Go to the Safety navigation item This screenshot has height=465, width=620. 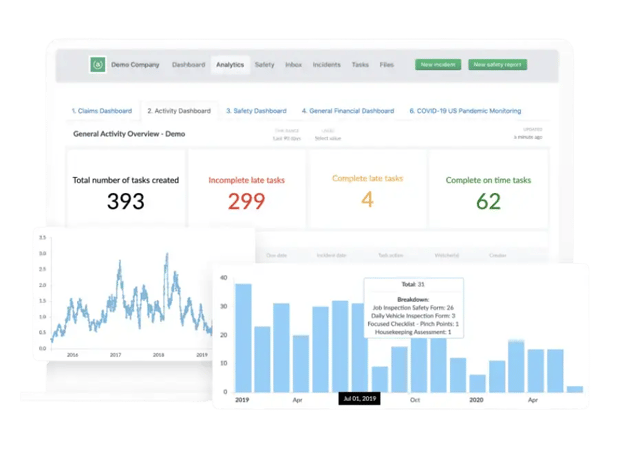[x=264, y=65]
